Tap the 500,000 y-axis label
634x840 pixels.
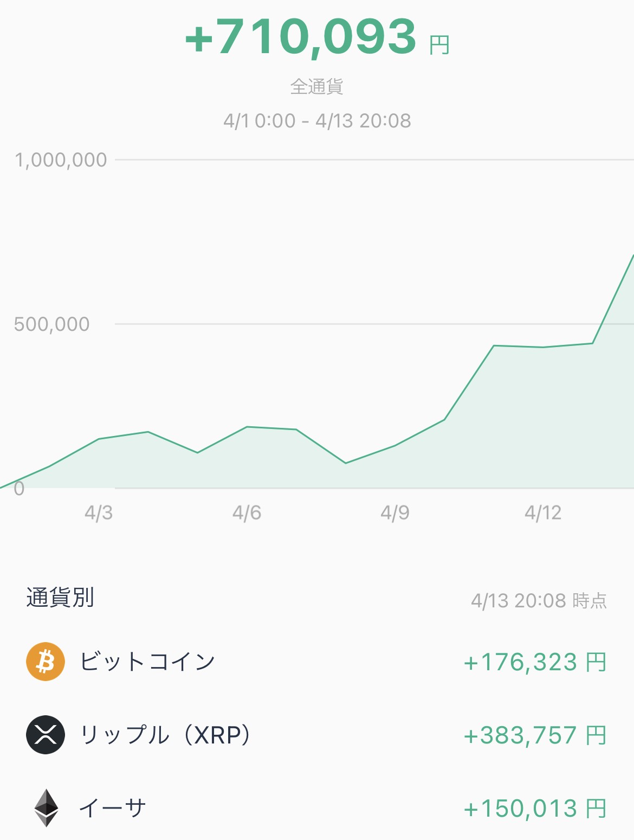51,324
